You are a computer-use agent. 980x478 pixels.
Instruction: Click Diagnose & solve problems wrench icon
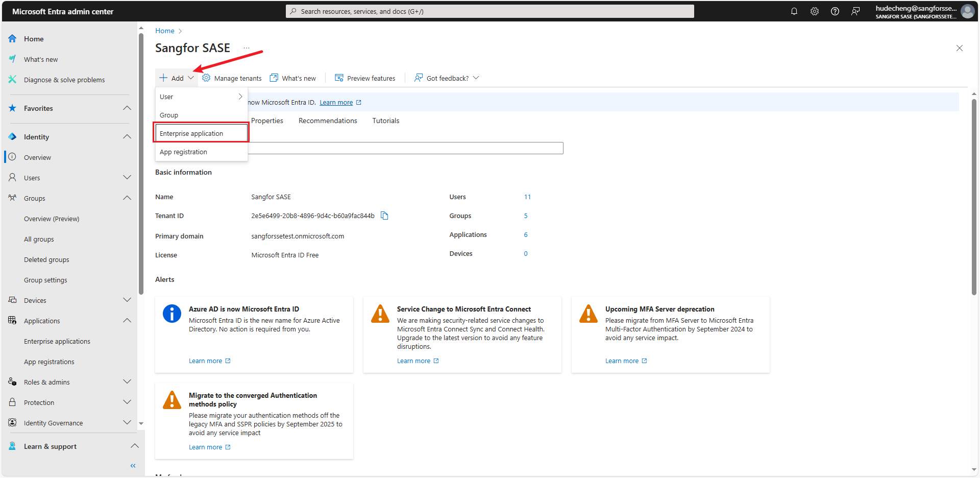(x=12, y=80)
